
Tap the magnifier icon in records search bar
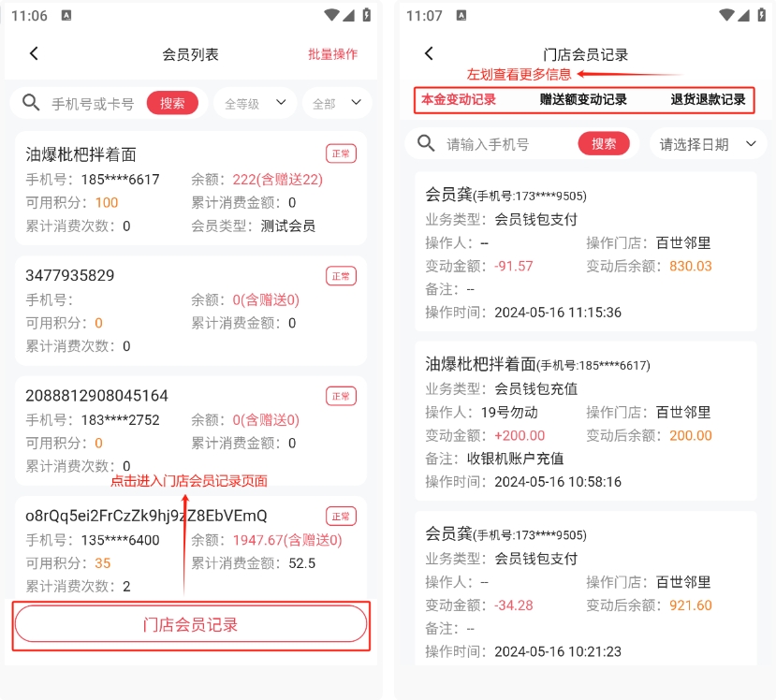click(427, 143)
